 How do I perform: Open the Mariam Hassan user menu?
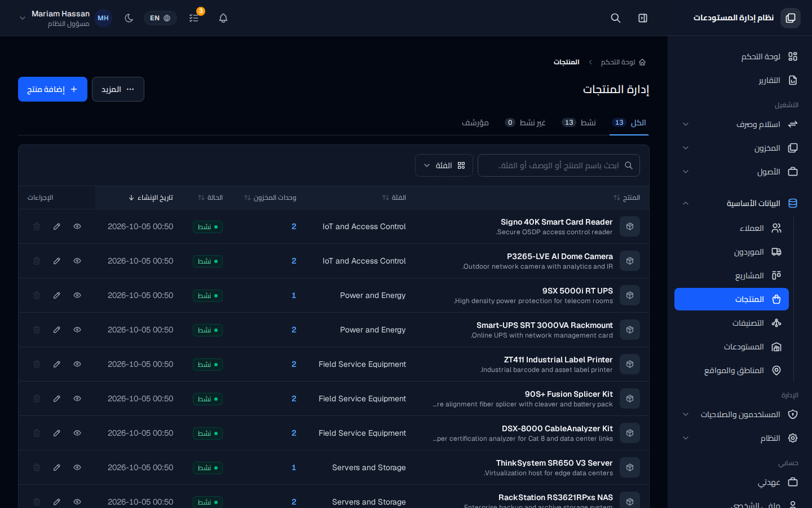(x=65, y=18)
